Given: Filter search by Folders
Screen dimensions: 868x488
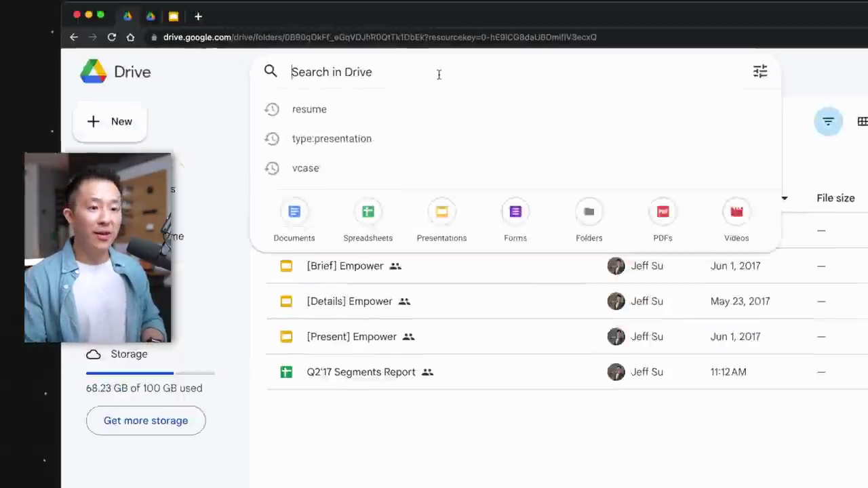Looking at the screenshot, I should click(589, 221).
